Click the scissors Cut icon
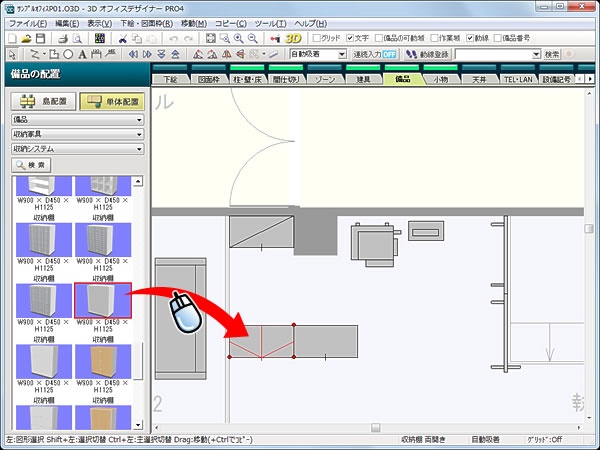The height and width of the screenshot is (450, 600). (122, 38)
